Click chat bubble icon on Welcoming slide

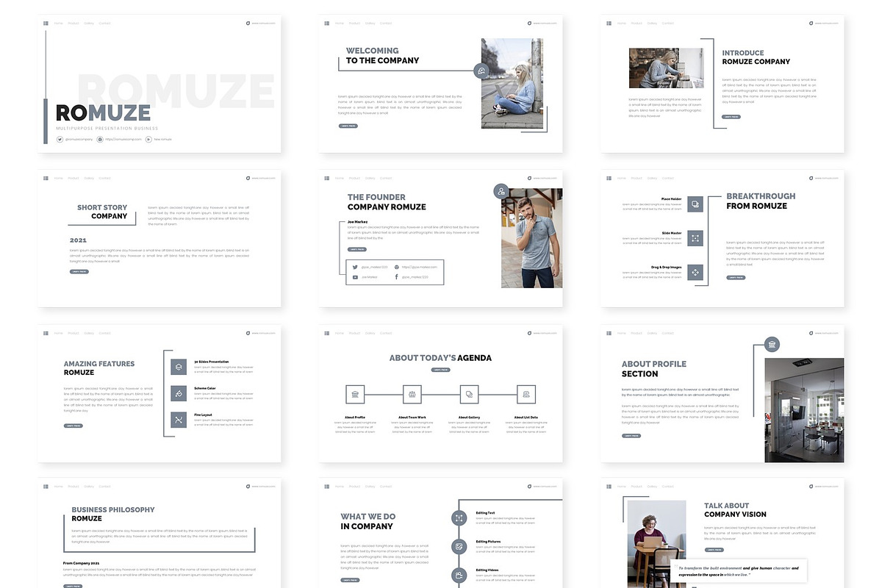(481, 71)
